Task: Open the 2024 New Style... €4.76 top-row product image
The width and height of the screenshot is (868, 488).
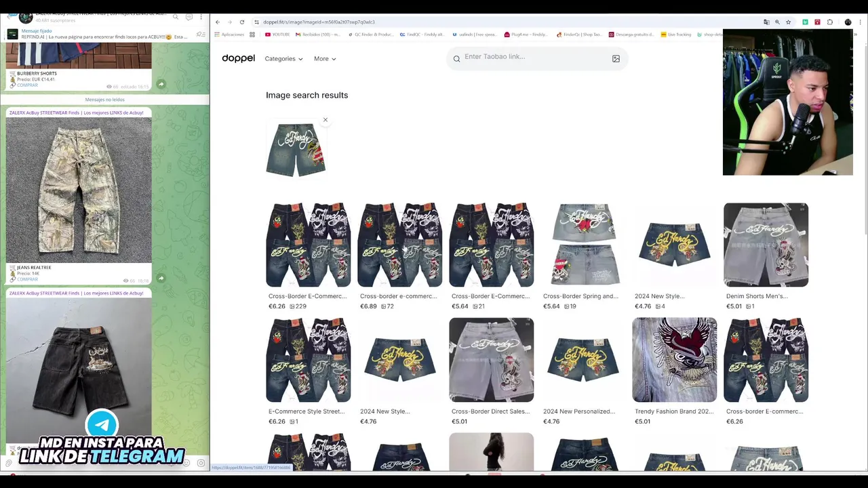Action: click(x=674, y=245)
